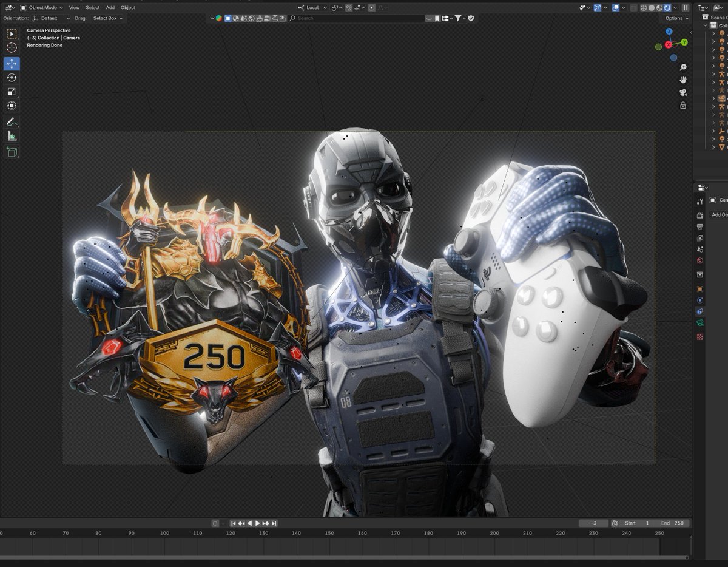Activate the Transform tool

12,106
